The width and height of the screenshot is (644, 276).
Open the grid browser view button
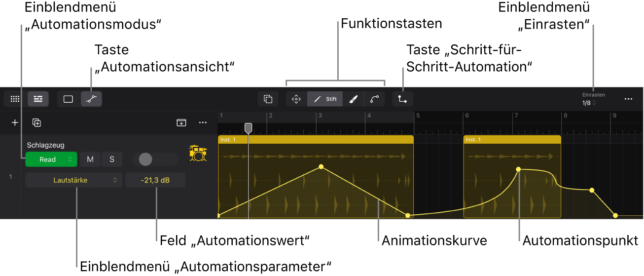15,99
